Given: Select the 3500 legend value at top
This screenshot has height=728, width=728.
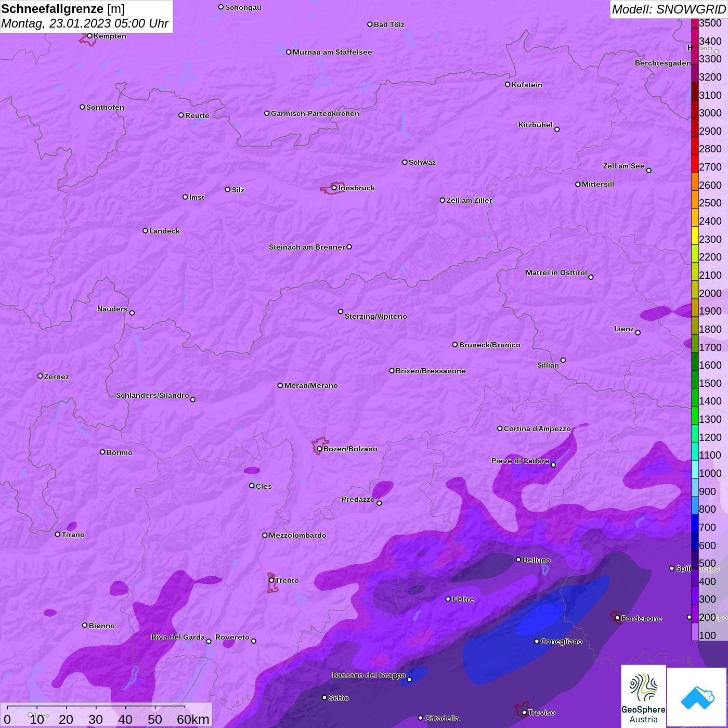Looking at the screenshot, I should coord(710,23).
